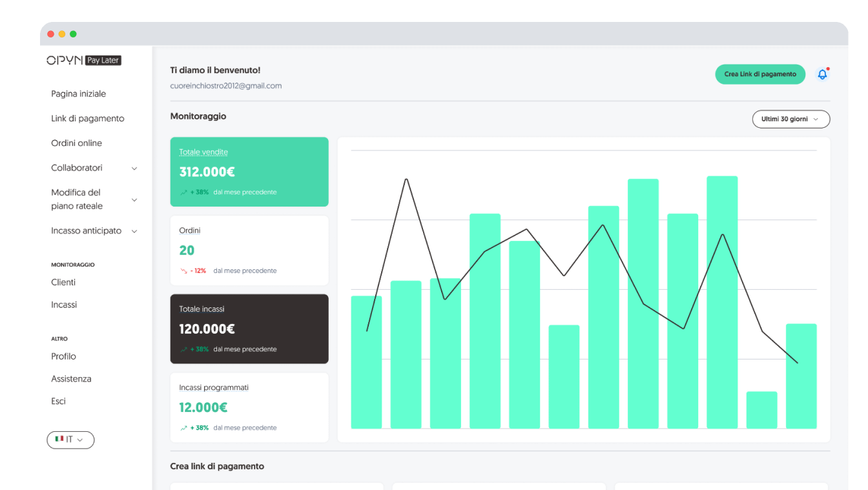Expand the Collaboratori chevron
The image size is (868, 490).
[x=134, y=168]
